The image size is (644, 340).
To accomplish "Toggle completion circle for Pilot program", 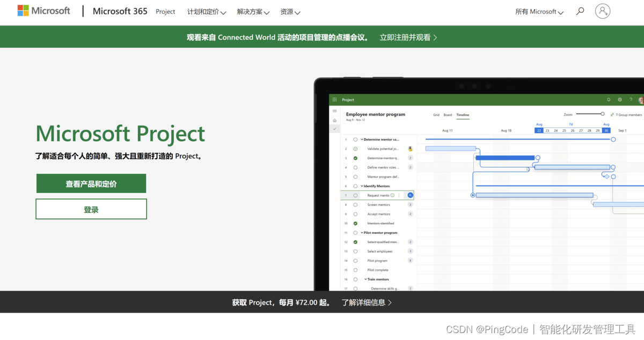I will coord(355,261).
